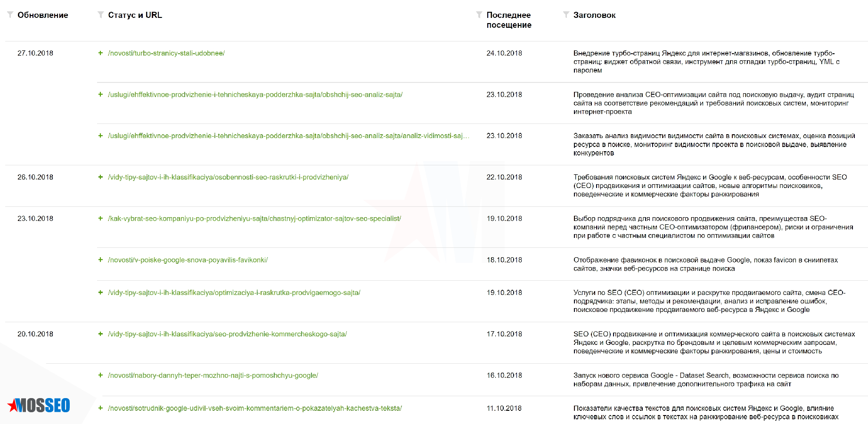Viewport: 868px width, 424px height.
Task: Open the Последнее посещение column filter icon
Action: [479, 15]
